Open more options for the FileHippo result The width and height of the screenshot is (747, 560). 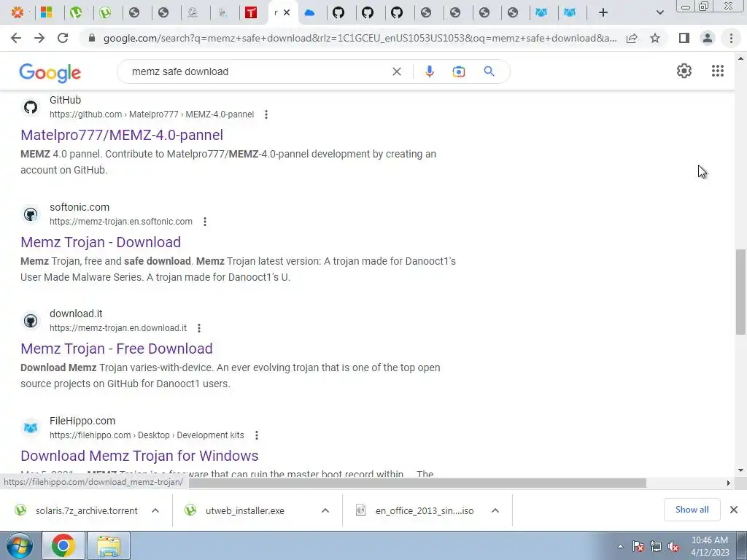click(256, 435)
